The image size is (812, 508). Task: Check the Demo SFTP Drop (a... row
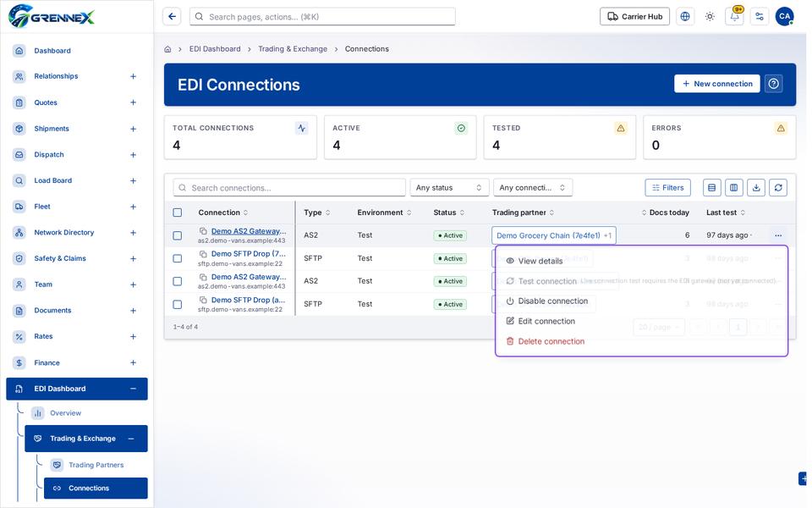[x=178, y=304]
